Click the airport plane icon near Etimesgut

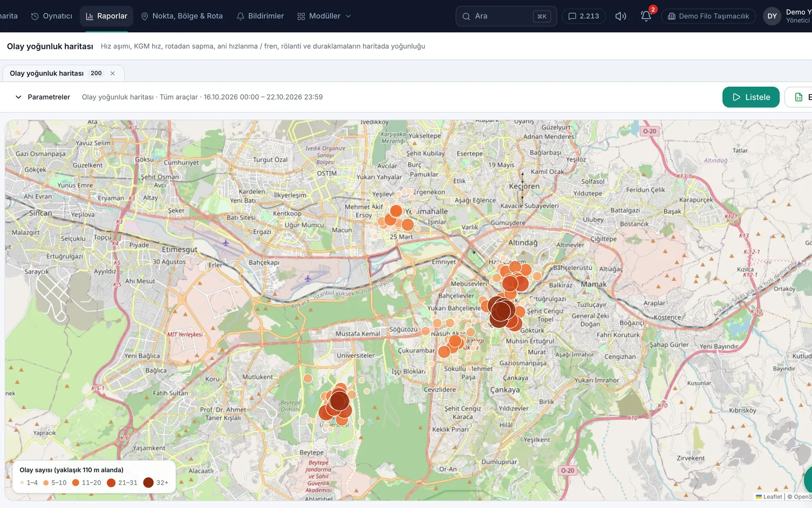(226, 243)
